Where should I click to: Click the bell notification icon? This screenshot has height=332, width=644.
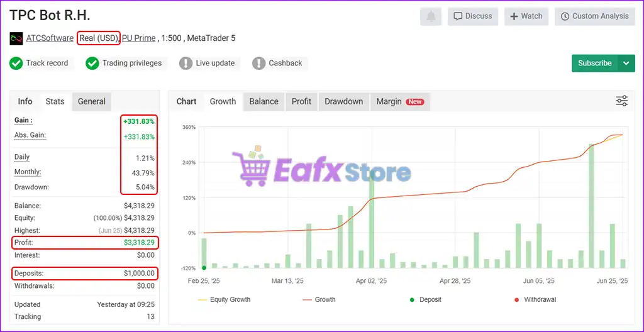(x=431, y=16)
